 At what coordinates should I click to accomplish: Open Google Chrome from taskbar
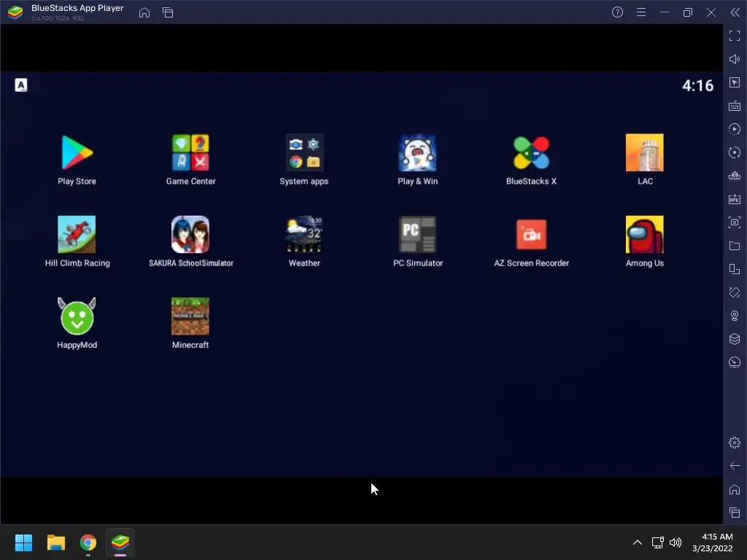point(88,542)
